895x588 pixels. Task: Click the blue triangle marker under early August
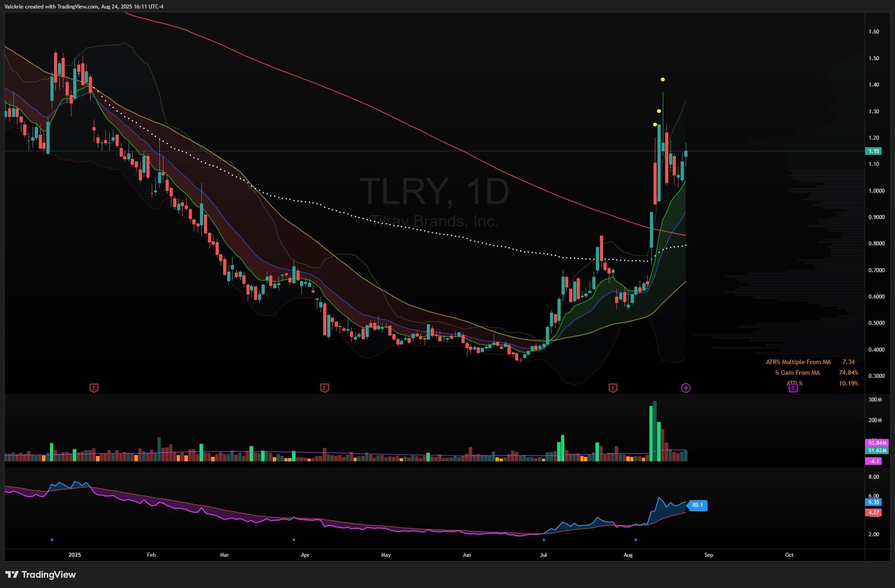pyautogui.click(x=636, y=539)
